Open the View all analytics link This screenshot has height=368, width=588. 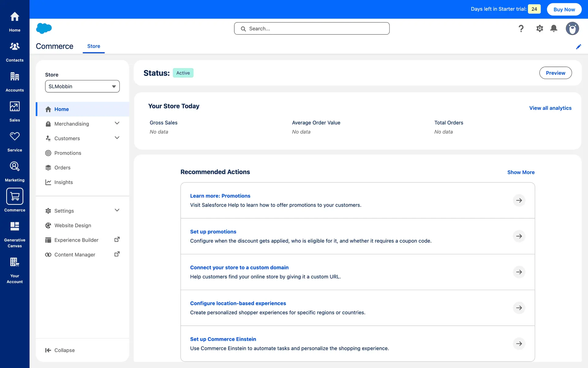tap(550, 108)
